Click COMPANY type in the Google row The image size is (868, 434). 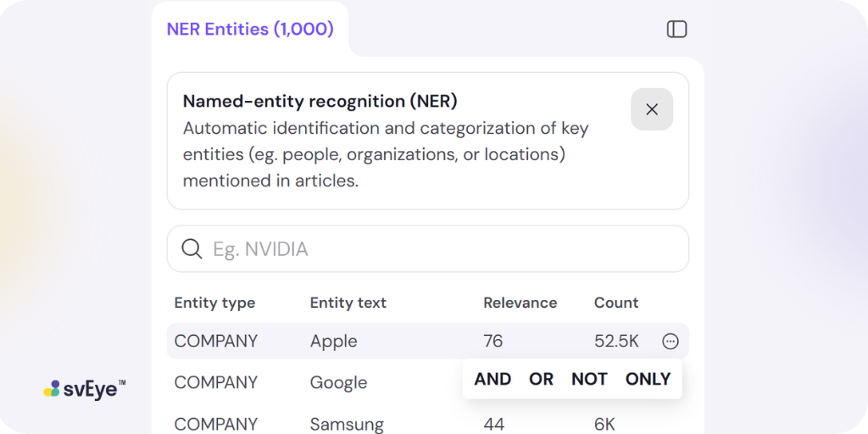(x=216, y=382)
